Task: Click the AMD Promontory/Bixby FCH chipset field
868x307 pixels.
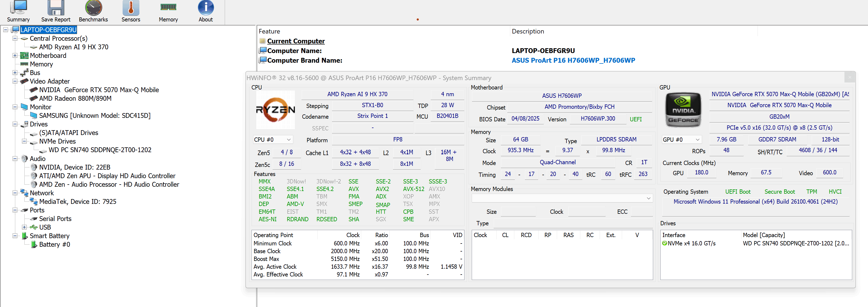Action: pyautogui.click(x=579, y=107)
